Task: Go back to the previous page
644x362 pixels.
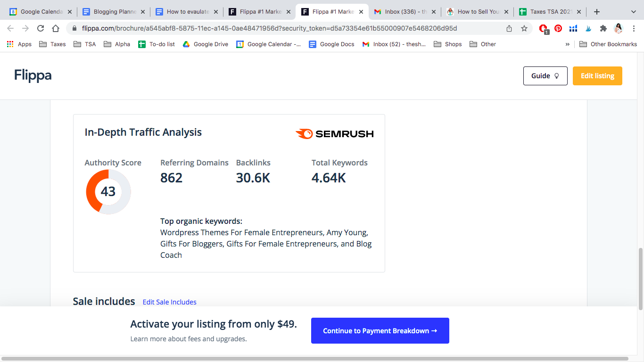Action: tap(10, 28)
